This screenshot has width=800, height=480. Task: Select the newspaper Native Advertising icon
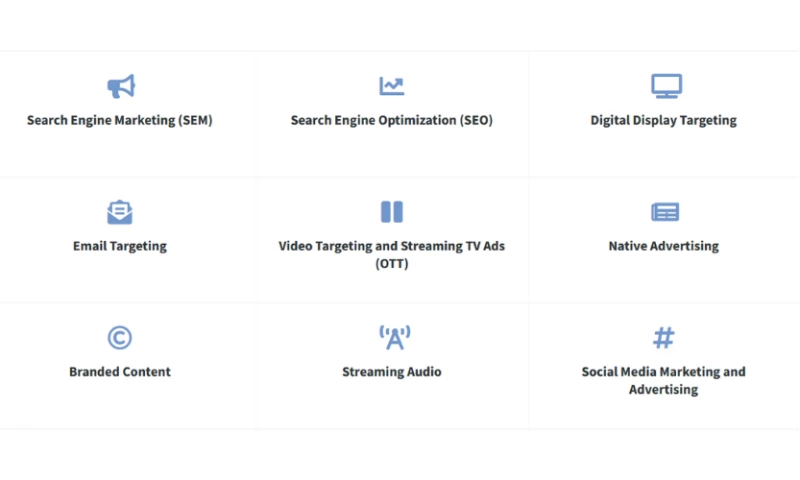(x=665, y=212)
